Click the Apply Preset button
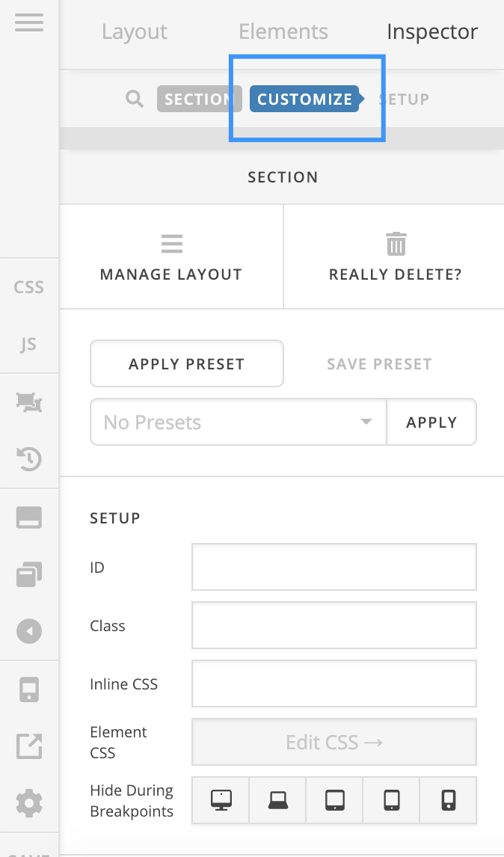 coord(187,364)
